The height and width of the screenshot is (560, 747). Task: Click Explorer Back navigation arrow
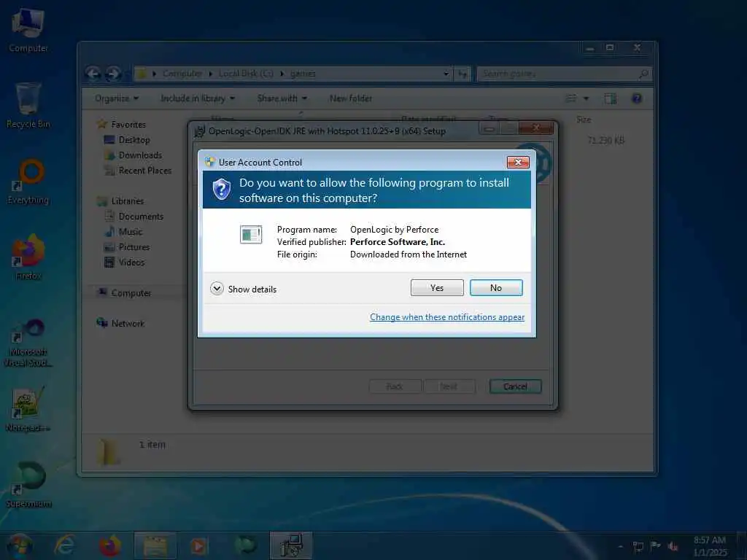tap(93, 74)
